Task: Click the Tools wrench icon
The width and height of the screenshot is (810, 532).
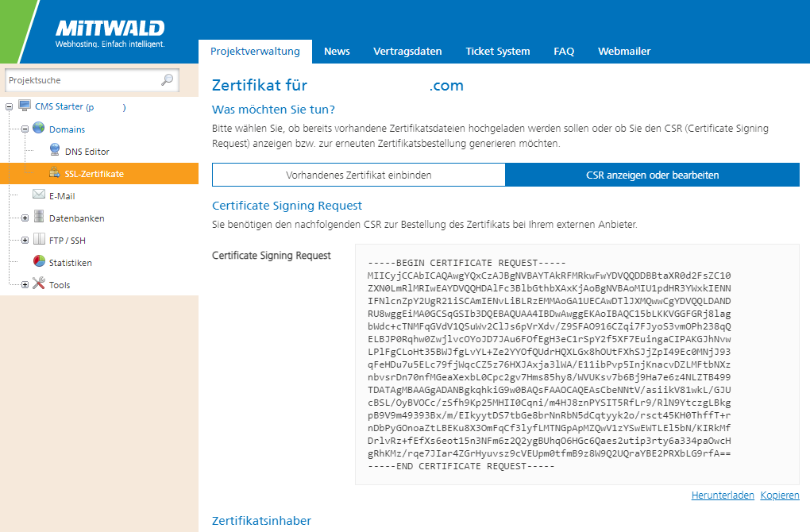Action: coord(39,283)
